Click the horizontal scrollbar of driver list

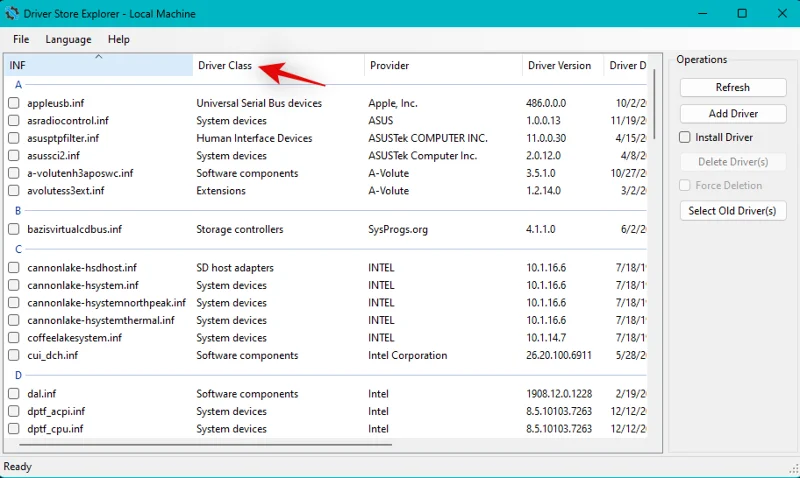[206, 445]
